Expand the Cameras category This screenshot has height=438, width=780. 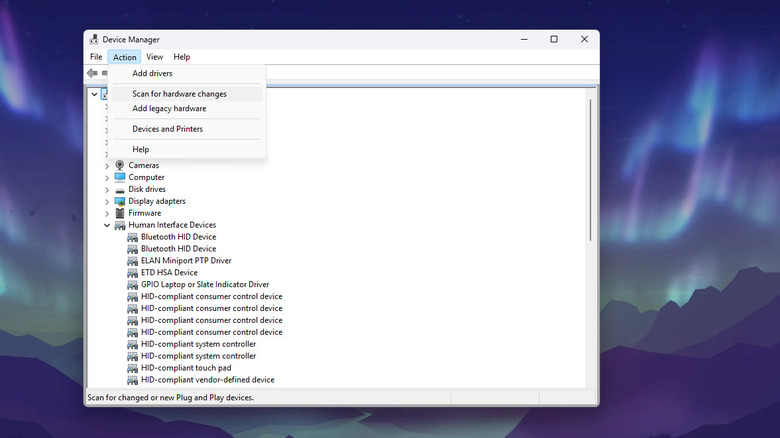[x=107, y=165]
